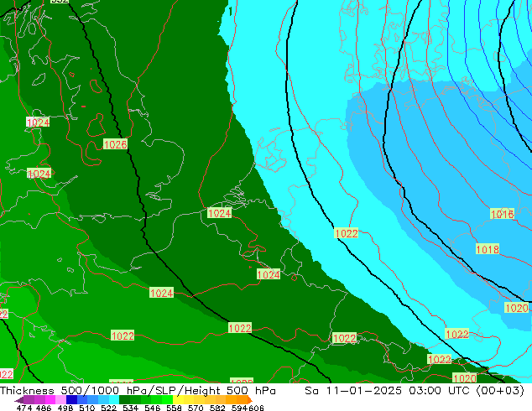This screenshot has width=532, height=411.
Task: Select the map title "Thickness 500/1000 hPa/SLP/Height 500 hPa"
Action: click(138, 391)
